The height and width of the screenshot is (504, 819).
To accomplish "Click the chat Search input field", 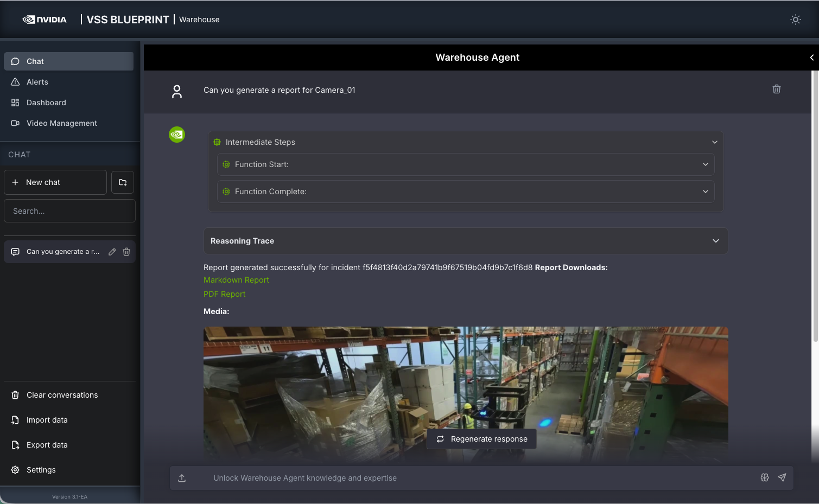I will [x=69, y=211].
